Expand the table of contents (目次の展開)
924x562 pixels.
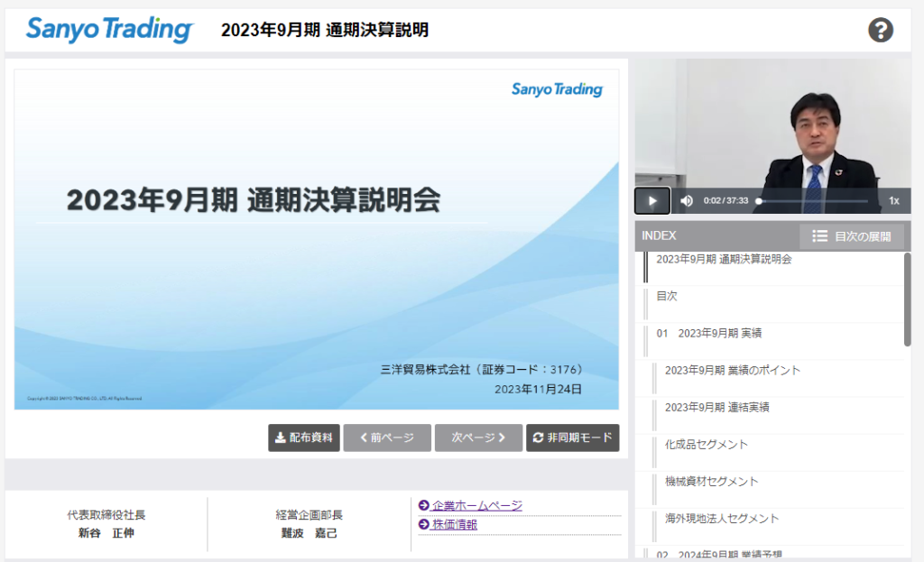[x=852, y=236]
